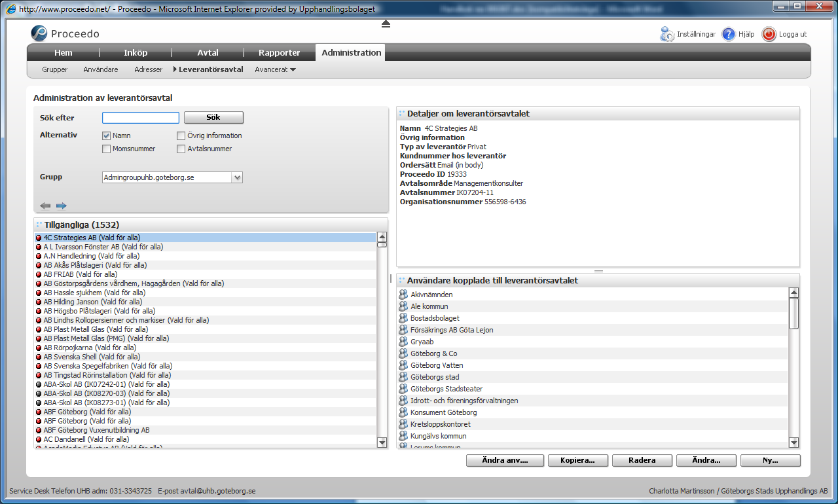Click grip icon of Detaljer om leverantörsavtalet header

[x=402, y=113]
